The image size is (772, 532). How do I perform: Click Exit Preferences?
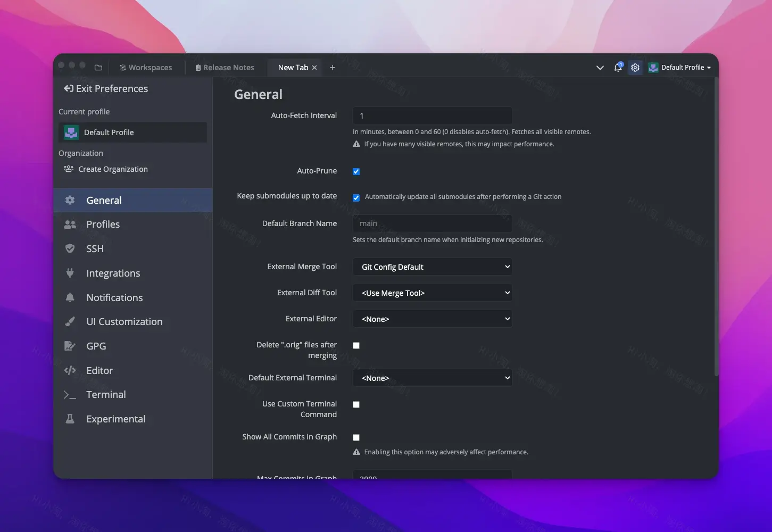pyautogui.click(x=105, y=88)
